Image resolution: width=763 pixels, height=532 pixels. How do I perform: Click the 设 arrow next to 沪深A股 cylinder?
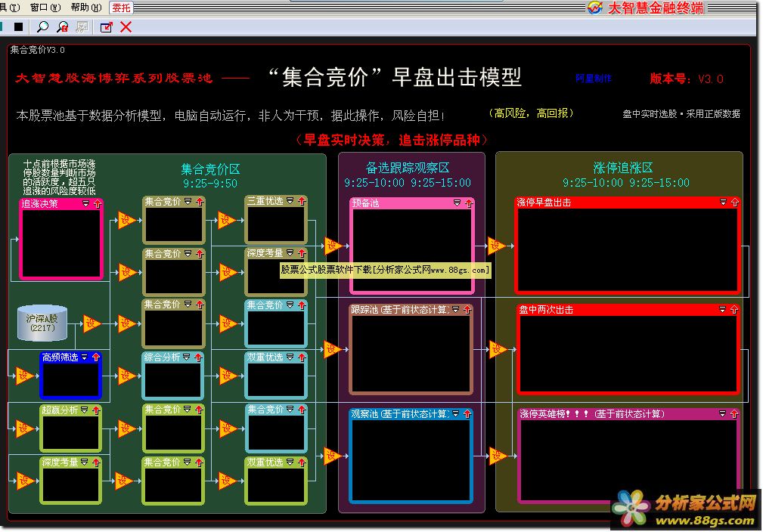pos(91,323)
